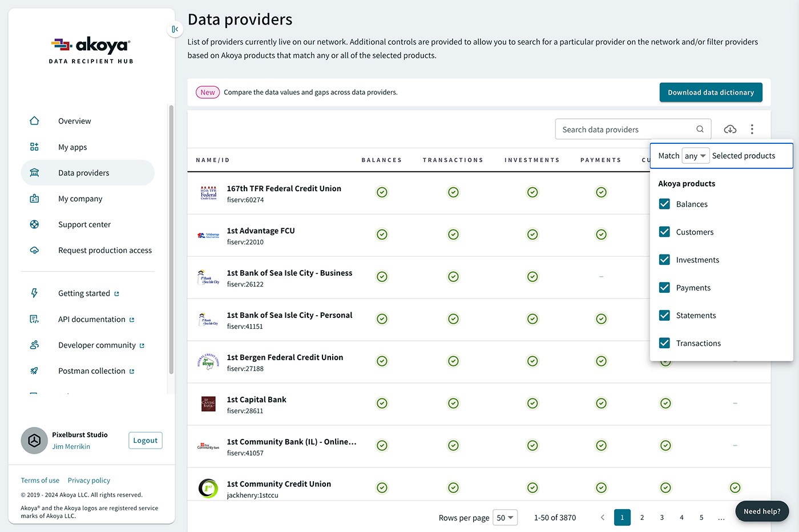Click external link icon beside Postman collection
Viewport: 799px width, 532px height.
[x=132, y=372]
